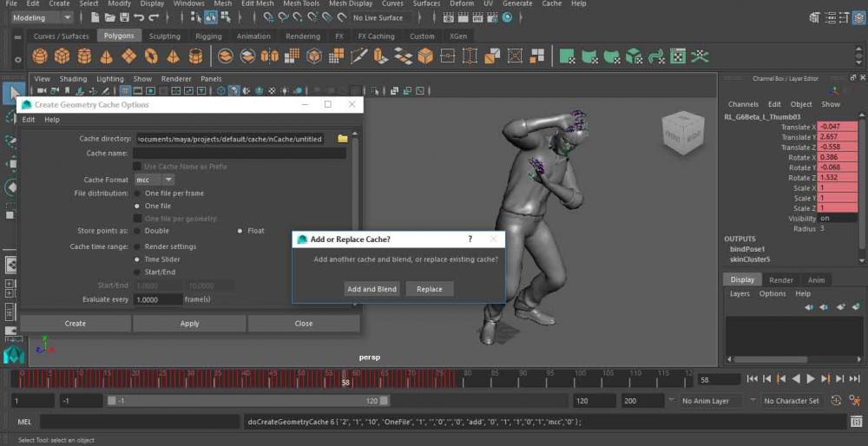Click the polygon torus shelf icon
The width and height of the screenshot is (868, 446).
(151, 56)
